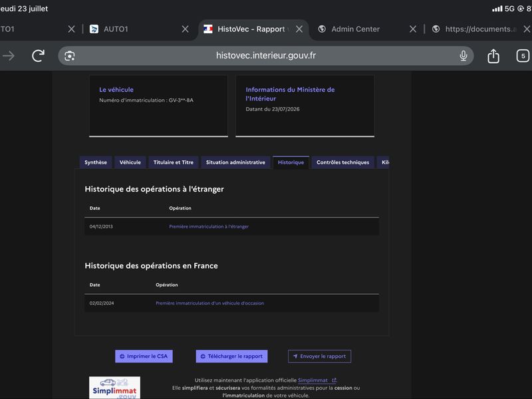
Task: Click the French flag favicon on HistoVec tab
Action: pos(208,29)
